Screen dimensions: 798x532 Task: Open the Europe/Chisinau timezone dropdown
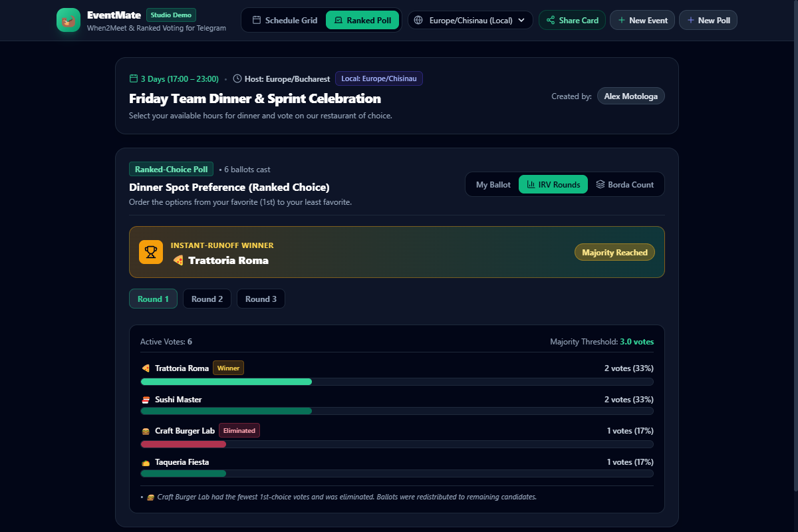coord(470,20)
